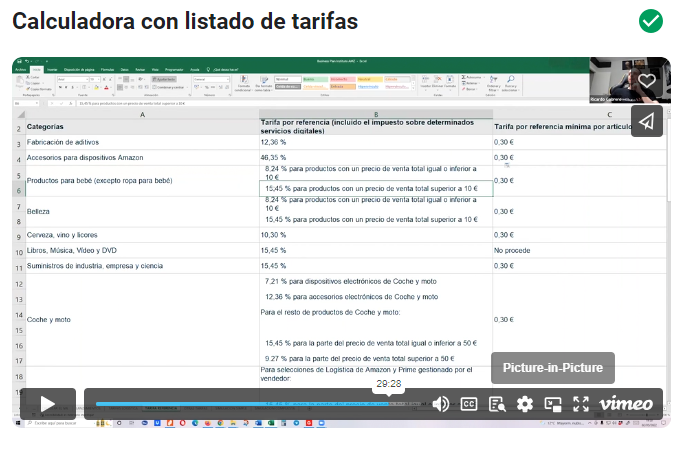
Task: Click the Buscar y seleccionar magnifier icon
Action: pyautogui.click(x=510, y=83)
